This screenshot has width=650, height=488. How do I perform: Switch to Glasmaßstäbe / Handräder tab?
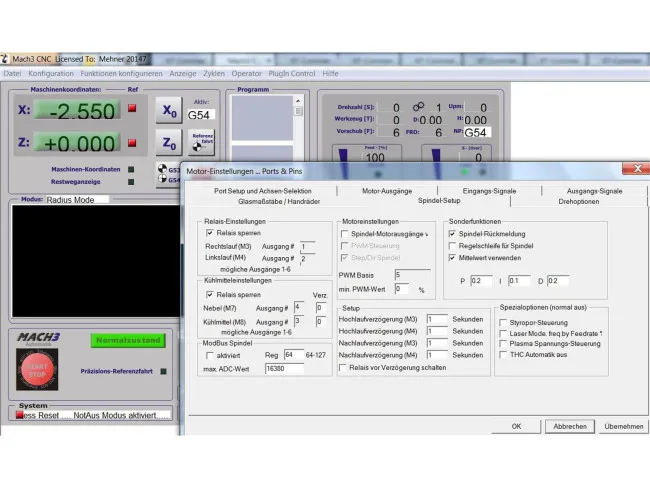279,202
